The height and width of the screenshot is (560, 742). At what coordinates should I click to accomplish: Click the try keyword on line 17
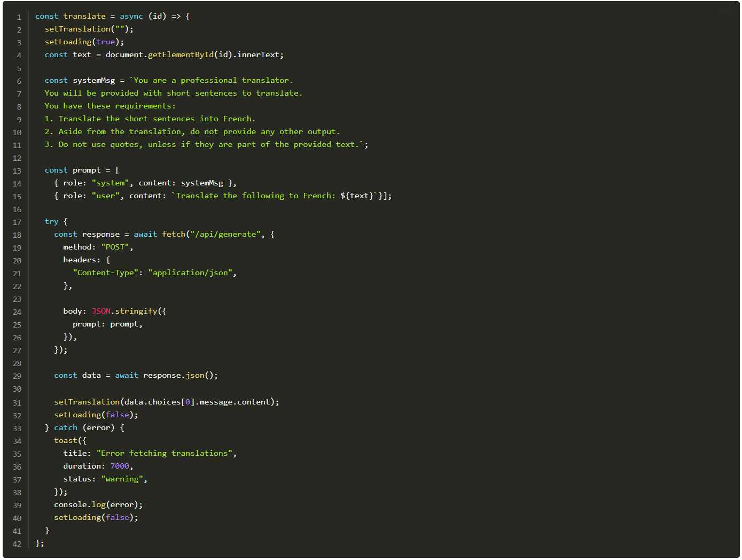tap(51, 221)
